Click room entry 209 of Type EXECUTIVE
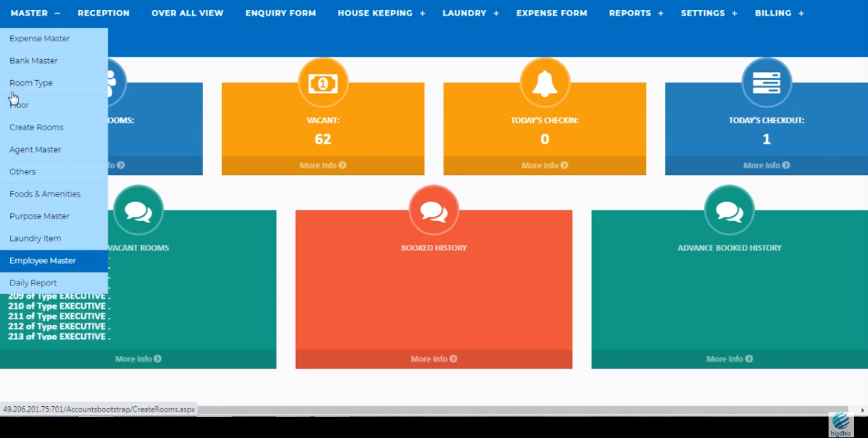 59,296
